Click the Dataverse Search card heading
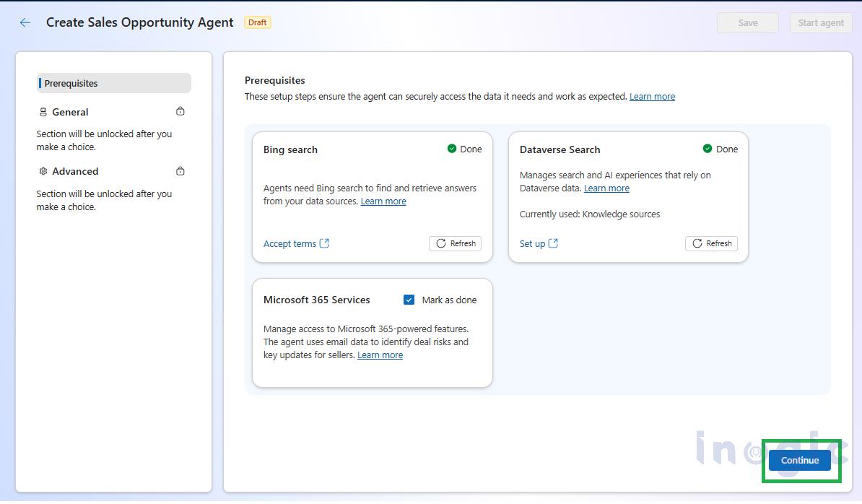 tap(560, 149)
